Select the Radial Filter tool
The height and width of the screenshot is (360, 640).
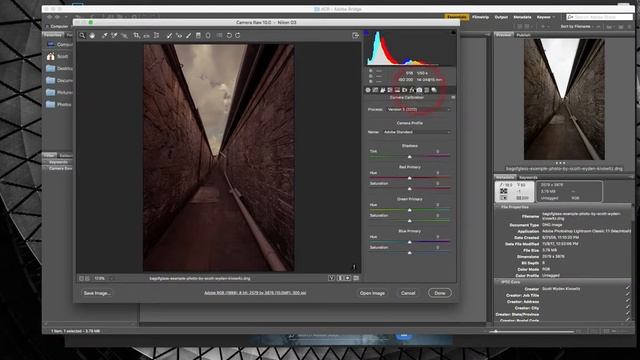coord(208,36)
